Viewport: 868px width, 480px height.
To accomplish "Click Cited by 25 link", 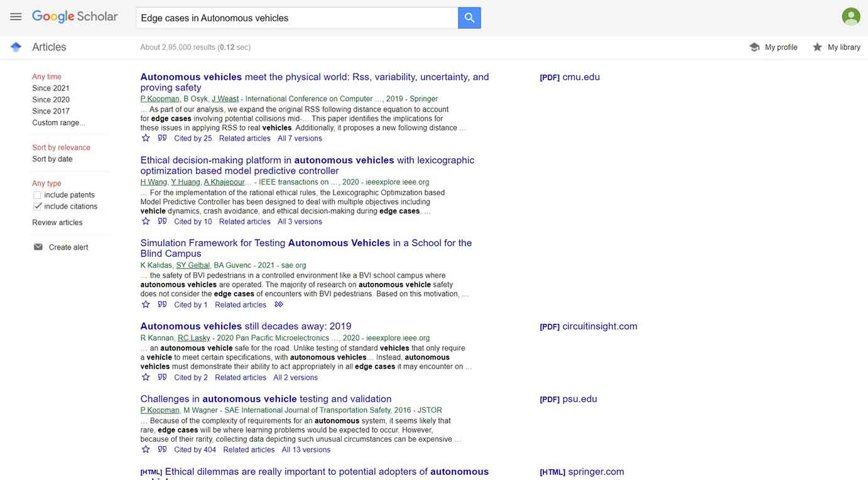I will point(193,138).
